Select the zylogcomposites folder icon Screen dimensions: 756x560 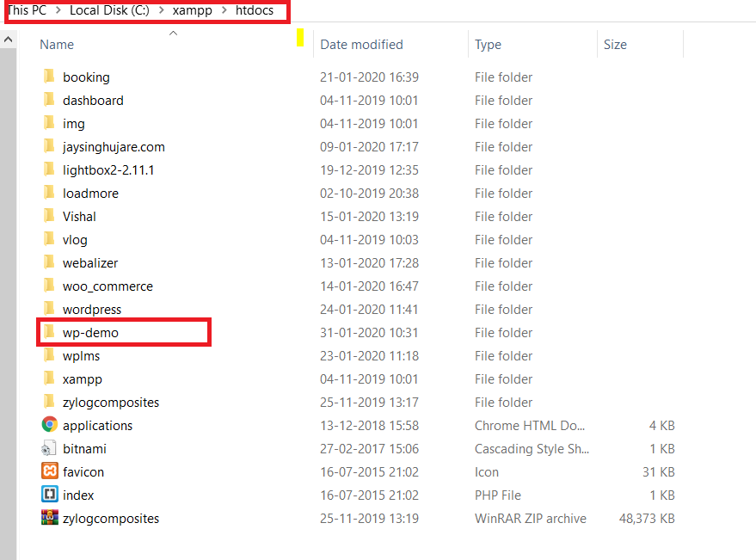pyautogui.click(x=49, y=402)
